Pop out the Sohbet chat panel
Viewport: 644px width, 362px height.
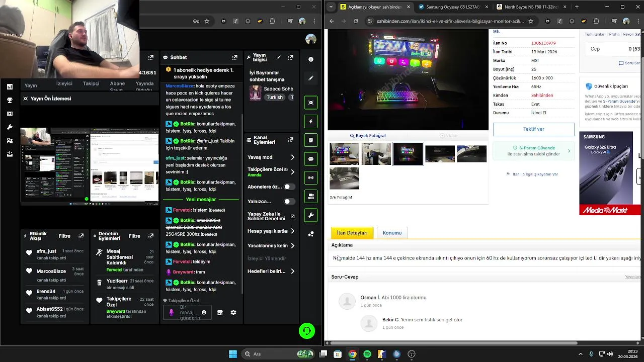pos(234,57)
